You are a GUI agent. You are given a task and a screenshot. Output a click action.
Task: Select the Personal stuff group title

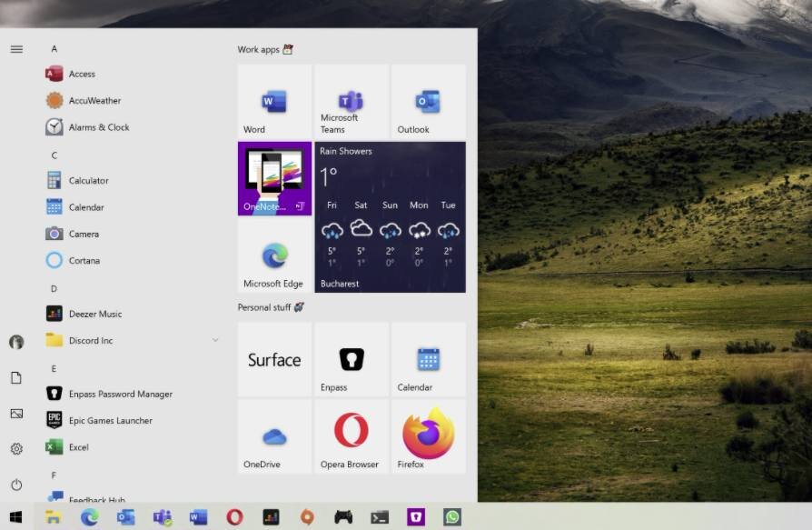271,307
